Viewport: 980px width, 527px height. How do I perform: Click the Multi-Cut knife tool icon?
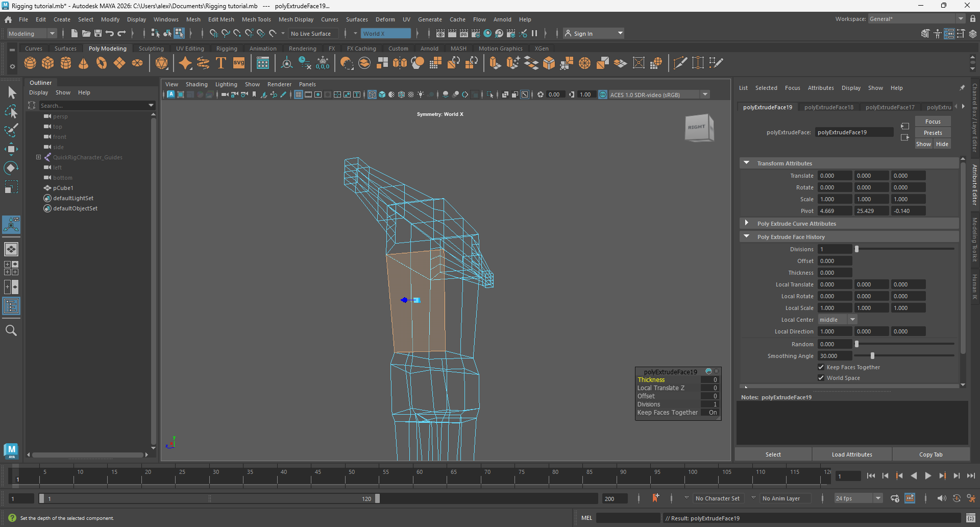pos(680,63)
